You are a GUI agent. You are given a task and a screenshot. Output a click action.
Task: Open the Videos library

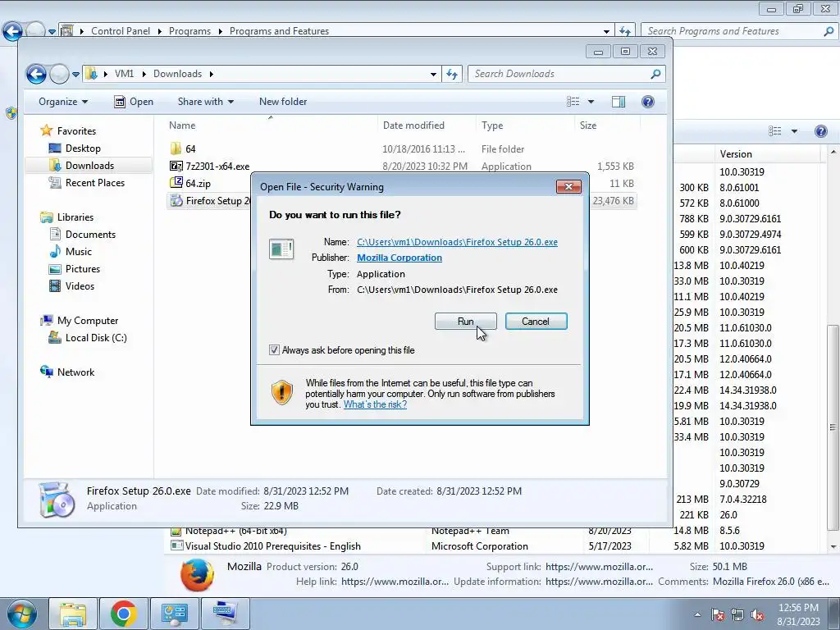coord(80,286)
